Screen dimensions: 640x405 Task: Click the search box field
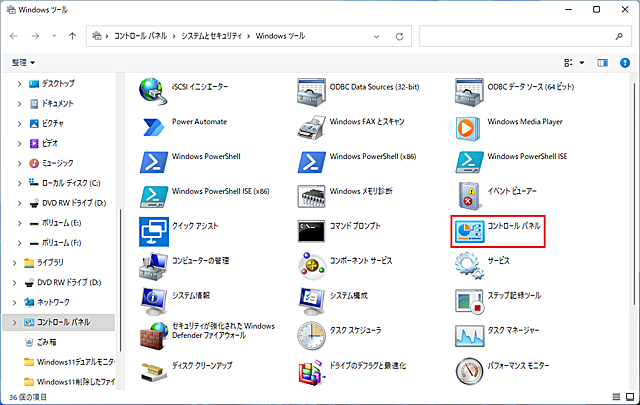tap(525, 36)
